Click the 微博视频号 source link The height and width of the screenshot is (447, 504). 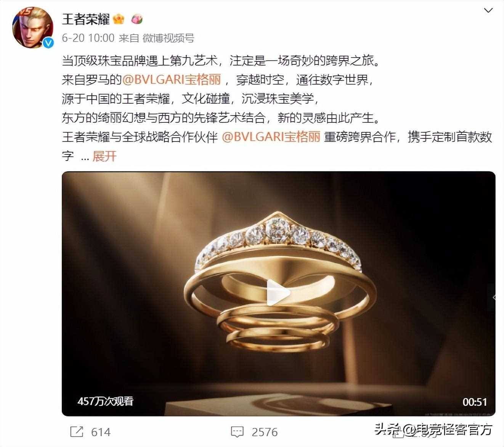click(x=168, y=38)
